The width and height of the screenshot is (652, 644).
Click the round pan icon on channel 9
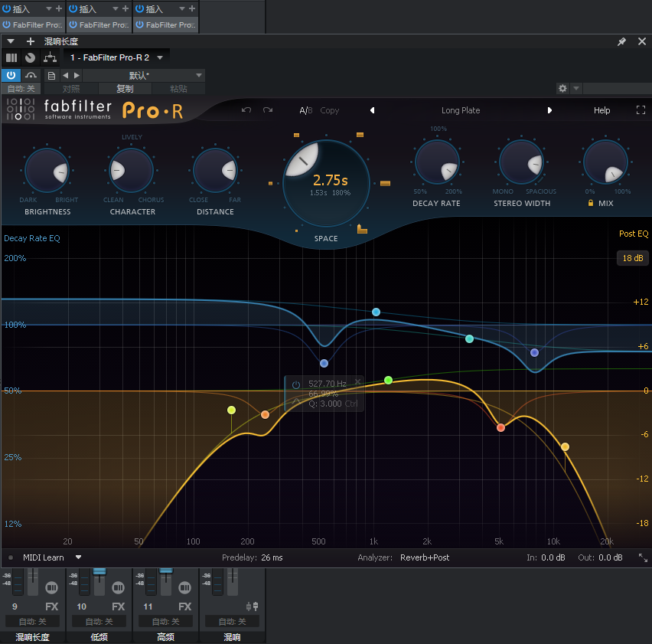point(51,587)
